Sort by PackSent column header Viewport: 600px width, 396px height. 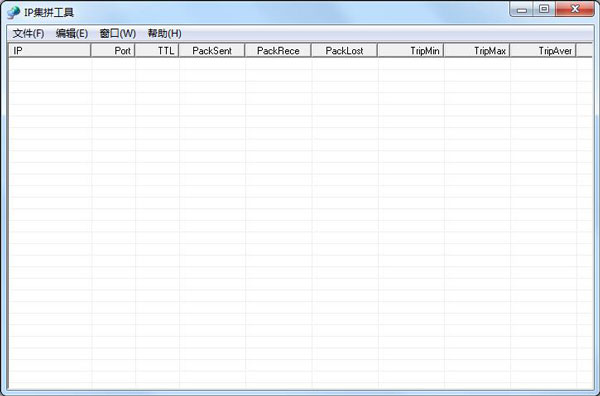pyautogui.click(x=212, y=51)
